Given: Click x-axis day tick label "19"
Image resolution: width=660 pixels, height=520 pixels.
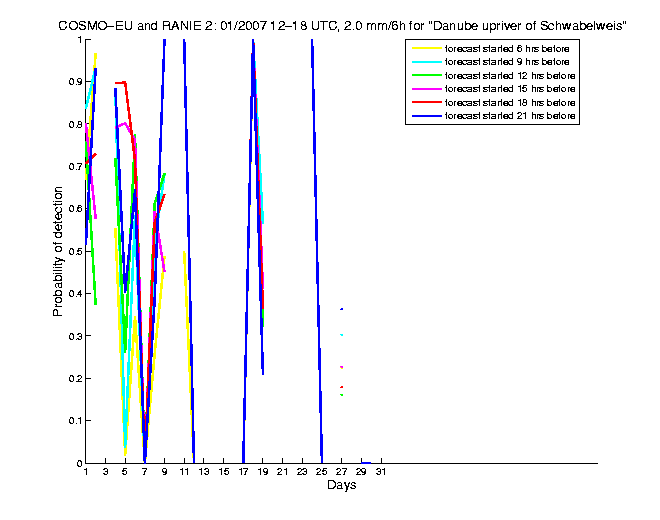Looking at the screenshot, I should pyautogui.click(x=263, y=472).
